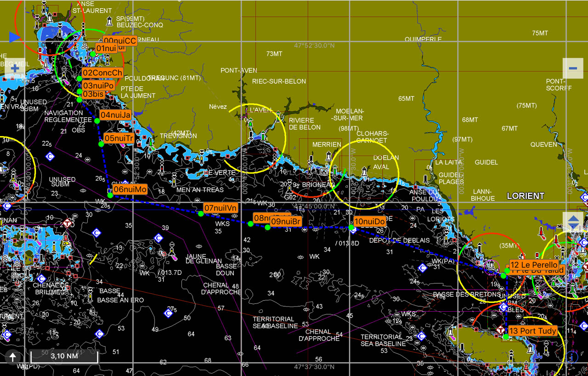The image size is (588, 376).
Task: Select waypoint label 10nuiDo
Action: [370, 222]
